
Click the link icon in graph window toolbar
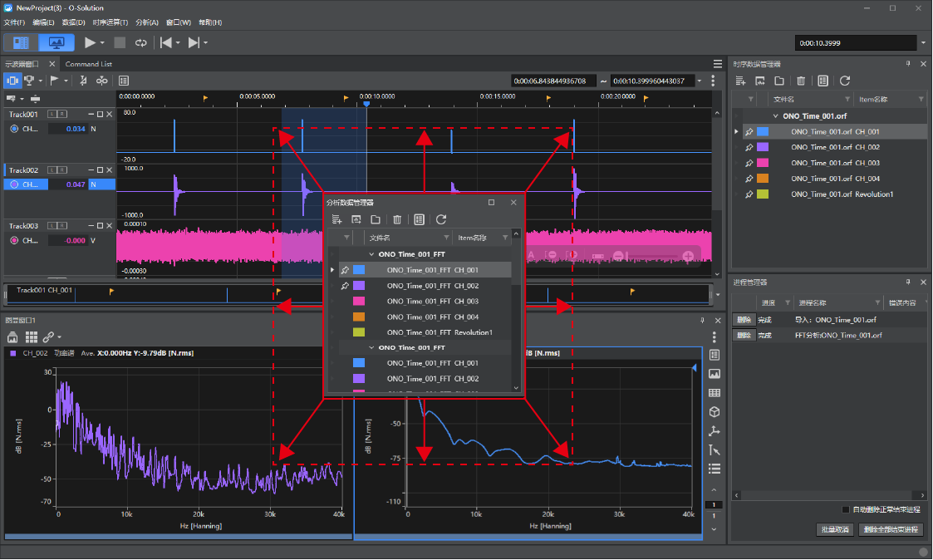[48, 336]
